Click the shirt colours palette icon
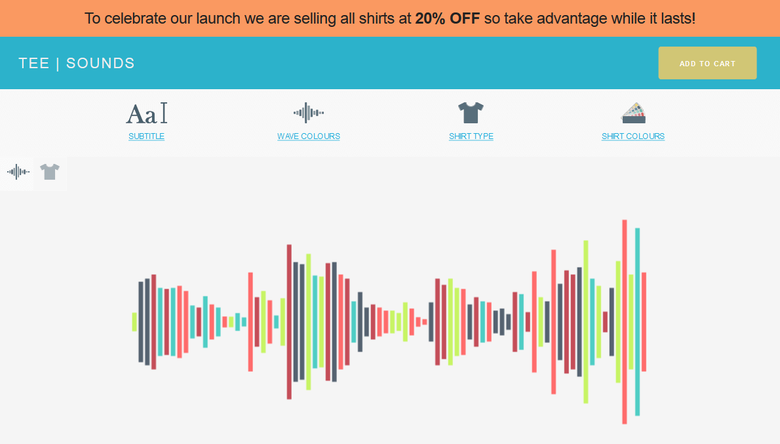This screenshot has height=444, width=780. [633, 113]
